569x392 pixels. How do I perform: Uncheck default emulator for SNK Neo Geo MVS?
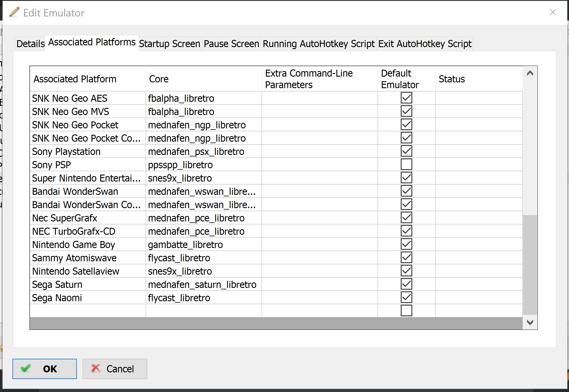tap(406, 111)
